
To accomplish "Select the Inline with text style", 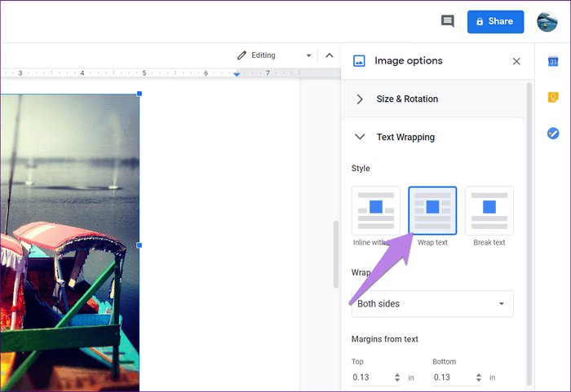I will (376, 211).
